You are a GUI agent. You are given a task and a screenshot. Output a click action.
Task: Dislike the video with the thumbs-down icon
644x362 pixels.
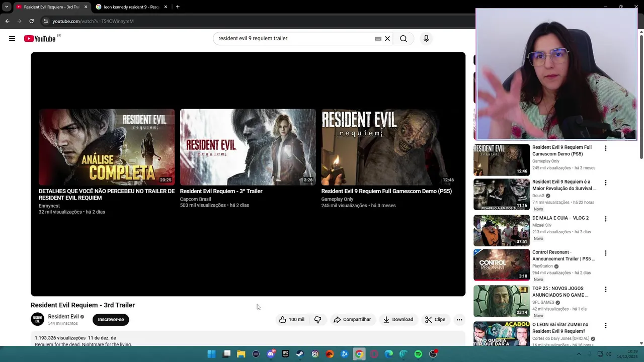(x=317, y=320)
